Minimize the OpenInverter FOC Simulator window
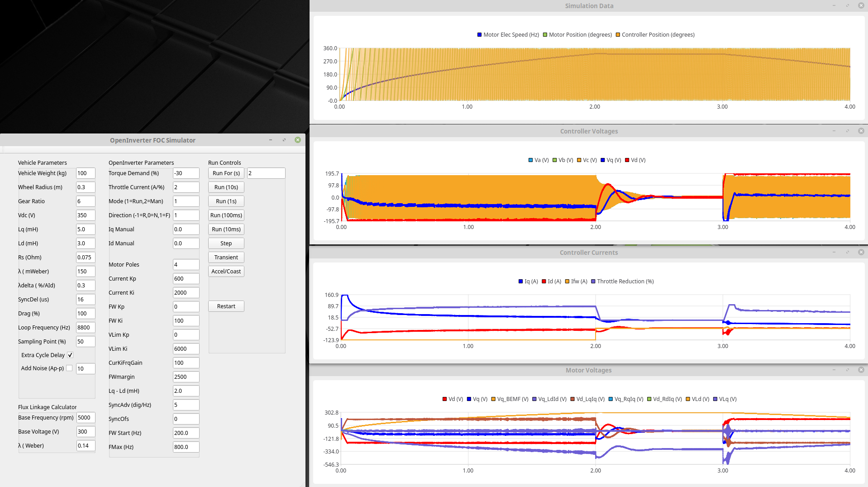The width and height of the screenshot is (868, 487). [x=271, y=140]
